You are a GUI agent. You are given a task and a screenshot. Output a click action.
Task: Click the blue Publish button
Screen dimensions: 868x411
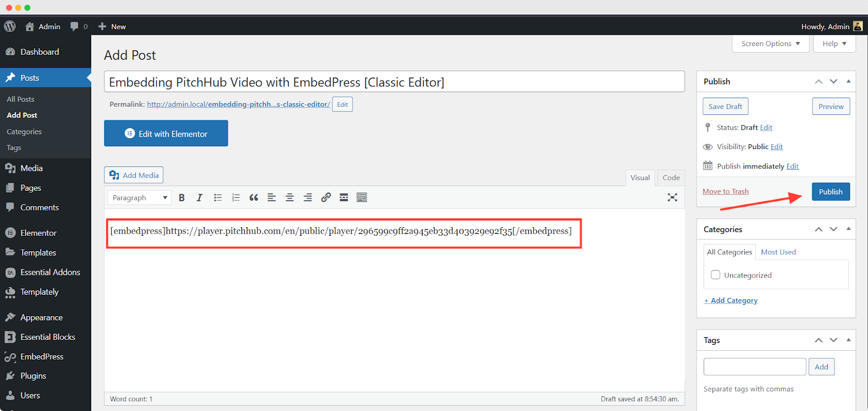(831, 191)
